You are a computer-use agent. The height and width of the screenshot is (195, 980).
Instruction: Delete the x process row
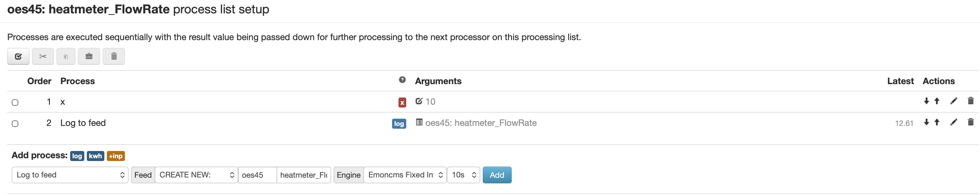coord(971,101)
